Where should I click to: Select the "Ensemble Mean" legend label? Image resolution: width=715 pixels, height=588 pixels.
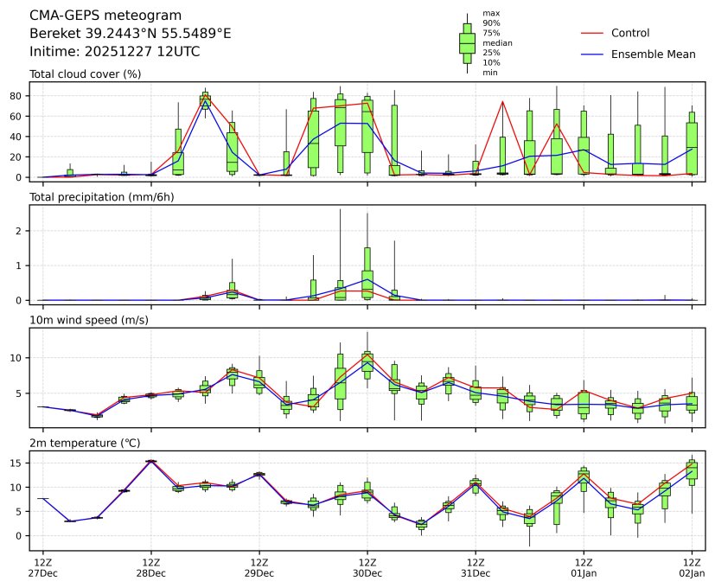point(653,54)
